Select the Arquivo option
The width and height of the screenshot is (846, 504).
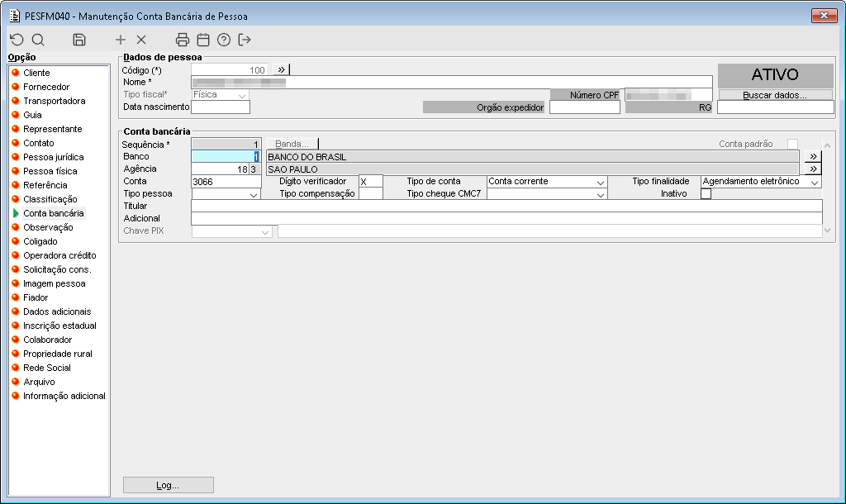click(x=39, y=382)
